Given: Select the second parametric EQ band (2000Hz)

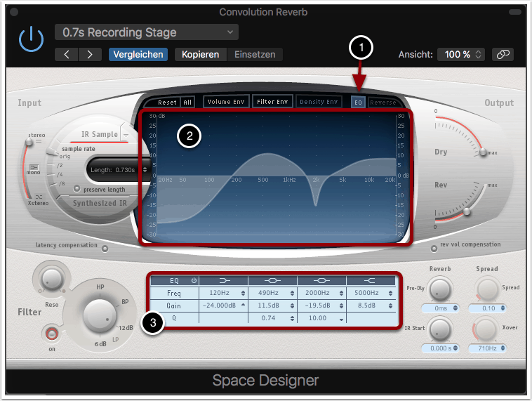Looking at the screenshot, I should coord(321,280).
